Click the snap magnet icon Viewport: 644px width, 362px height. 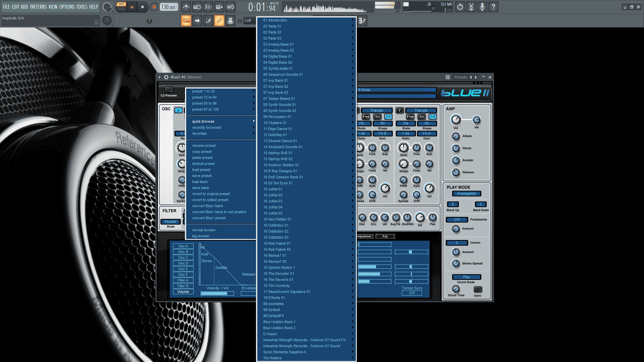pos(240,21)
